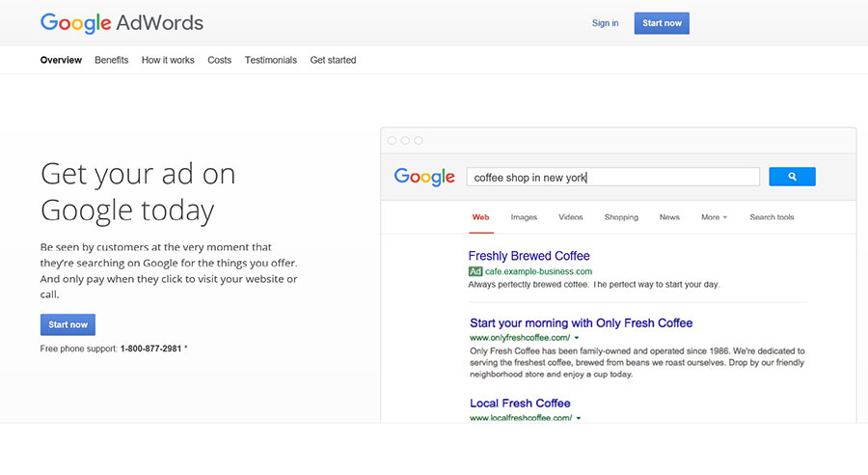
Task: Open Freshly Brewed Coffee ad link
Action: [529, 256]
